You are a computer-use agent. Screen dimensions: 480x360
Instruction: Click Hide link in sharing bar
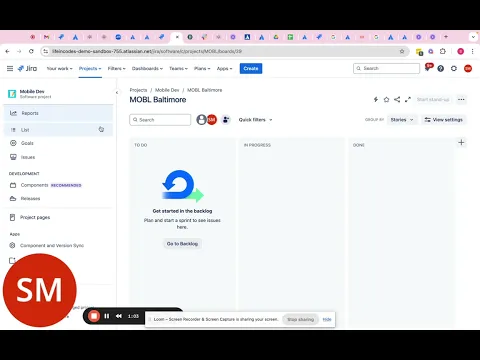327,319
